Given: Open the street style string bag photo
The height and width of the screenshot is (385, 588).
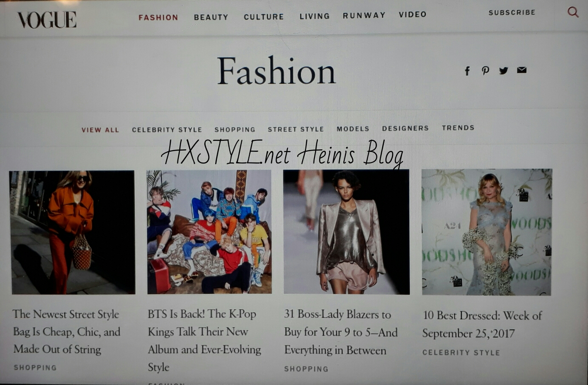Looking at the screenshot, I should 72,232.
